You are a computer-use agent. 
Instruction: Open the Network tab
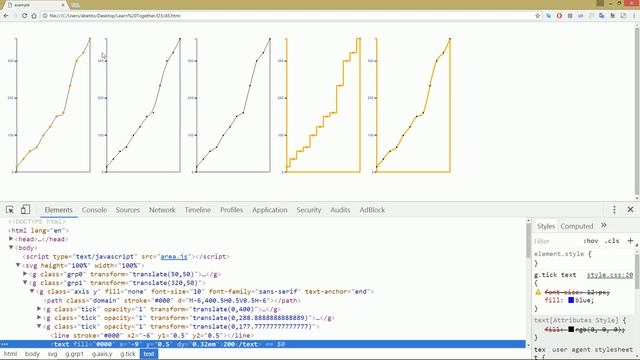162,210
